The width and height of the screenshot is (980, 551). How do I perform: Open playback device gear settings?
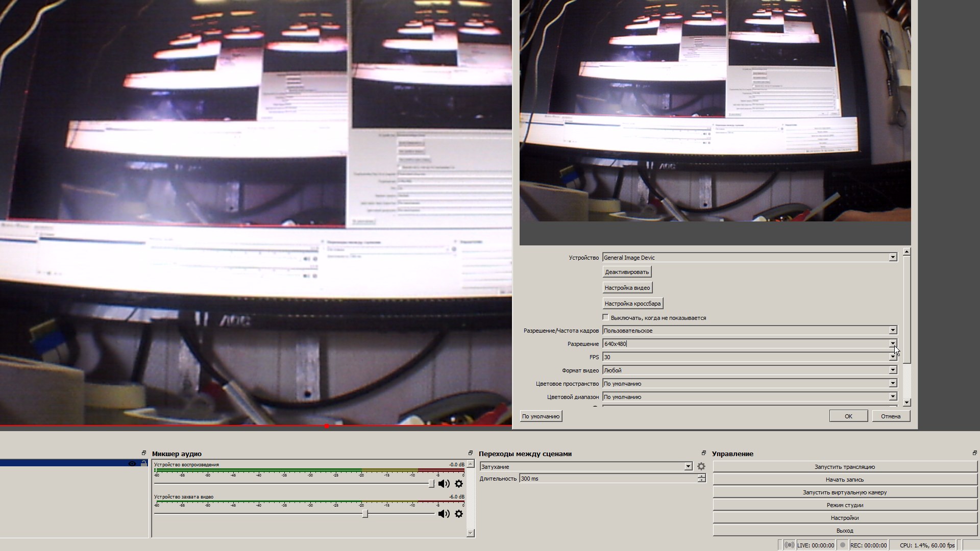459,484
